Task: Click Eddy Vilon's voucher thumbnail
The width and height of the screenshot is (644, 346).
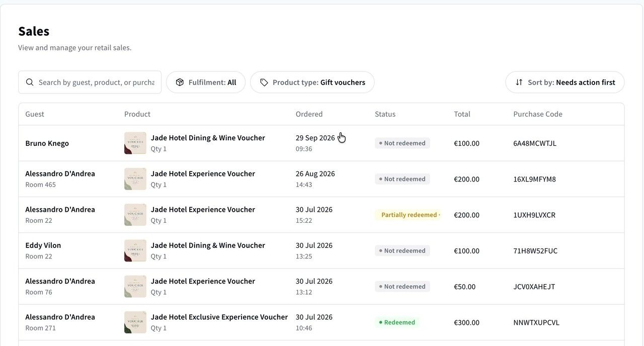Action: [135, 250]
